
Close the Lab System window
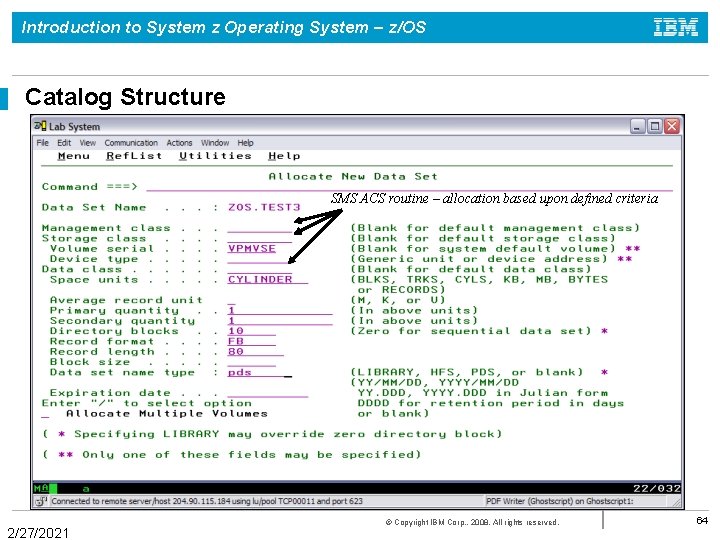point(672,126)
